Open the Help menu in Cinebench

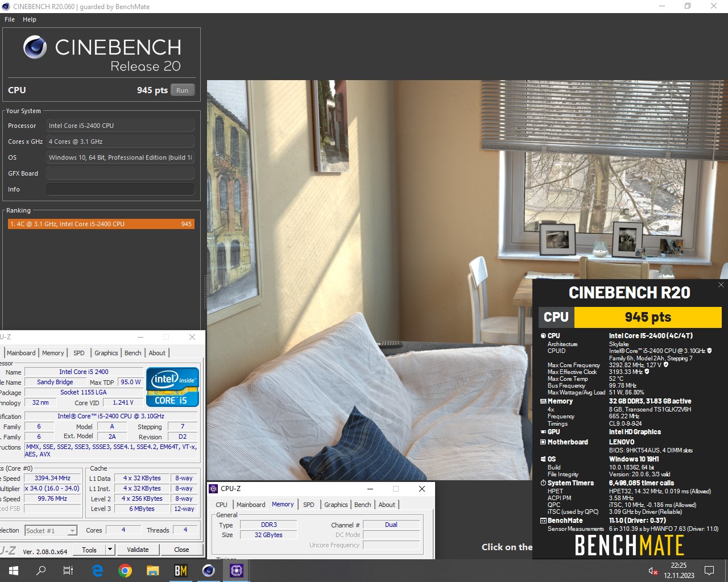pyautogui.click(x=30, y=19)
